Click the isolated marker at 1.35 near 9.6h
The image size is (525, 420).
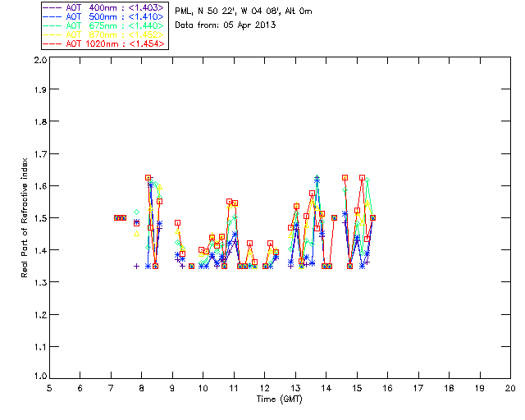click(x=191, y=267)
